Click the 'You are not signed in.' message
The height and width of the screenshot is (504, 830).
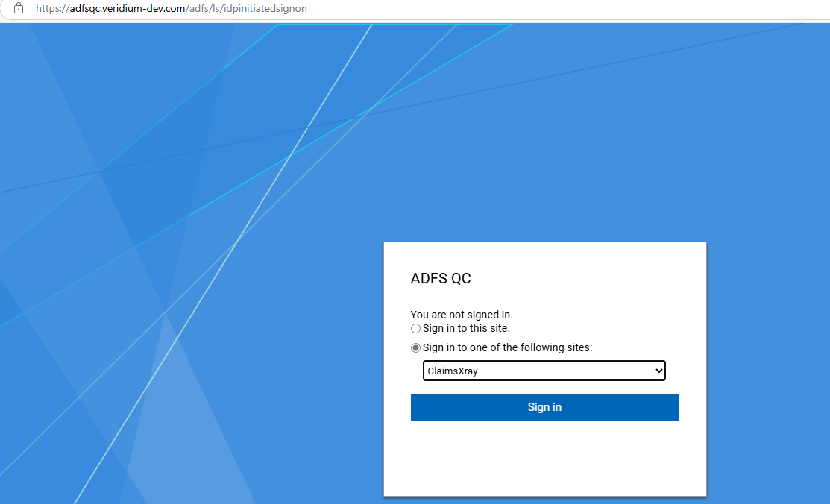tap(462, 315)
